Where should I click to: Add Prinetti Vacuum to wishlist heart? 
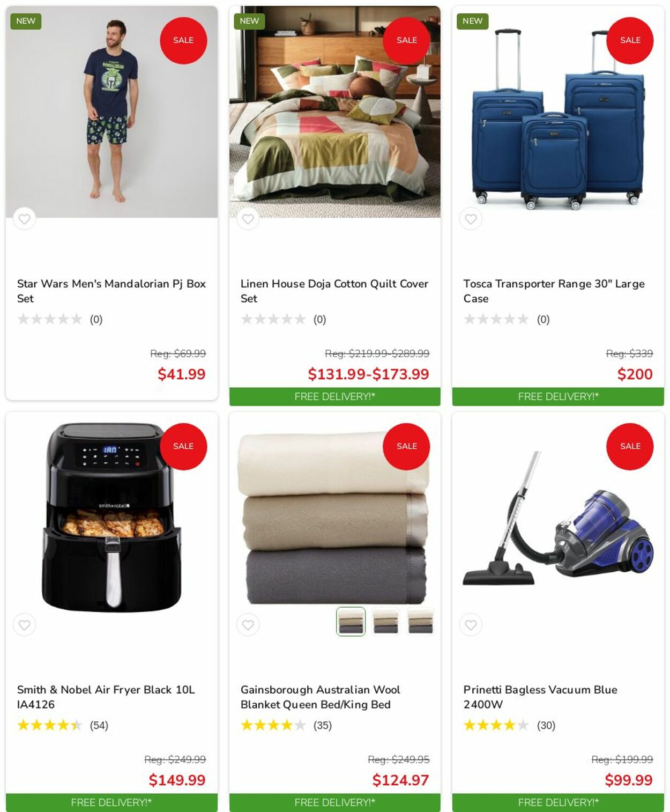(x=471, y=625)
